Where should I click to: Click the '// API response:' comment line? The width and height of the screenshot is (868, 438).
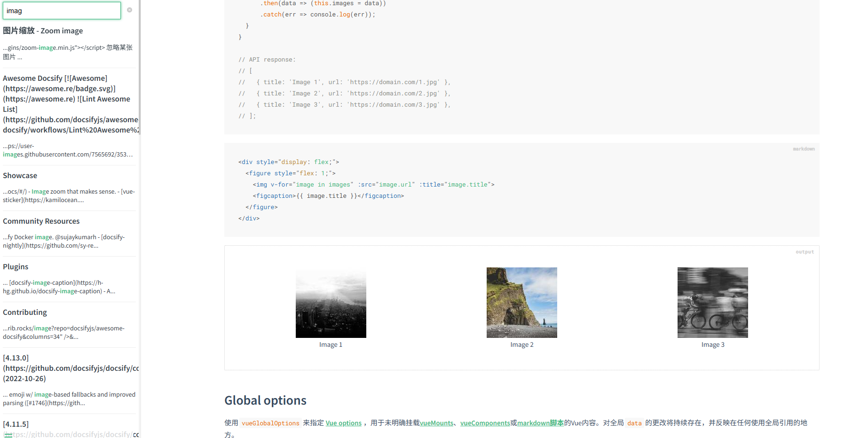pos(267,60)
